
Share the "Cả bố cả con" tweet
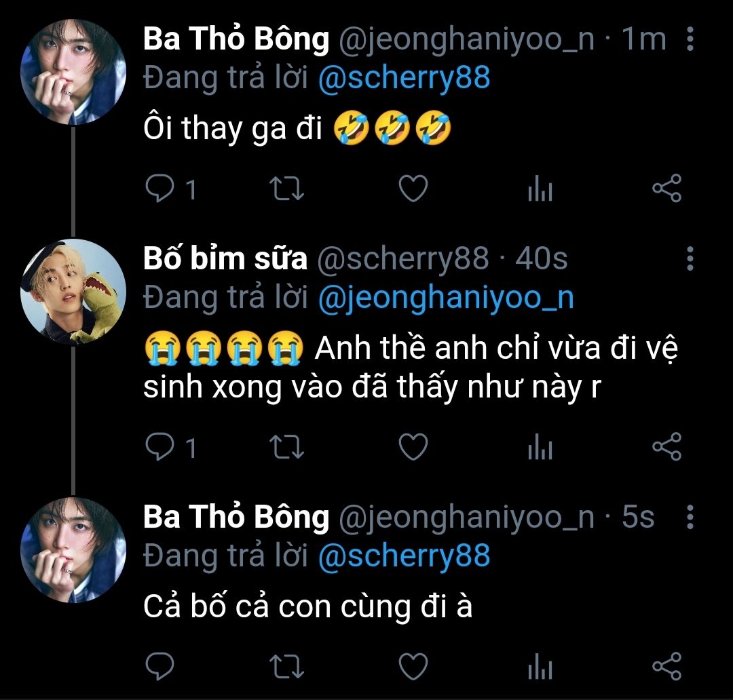666,666
